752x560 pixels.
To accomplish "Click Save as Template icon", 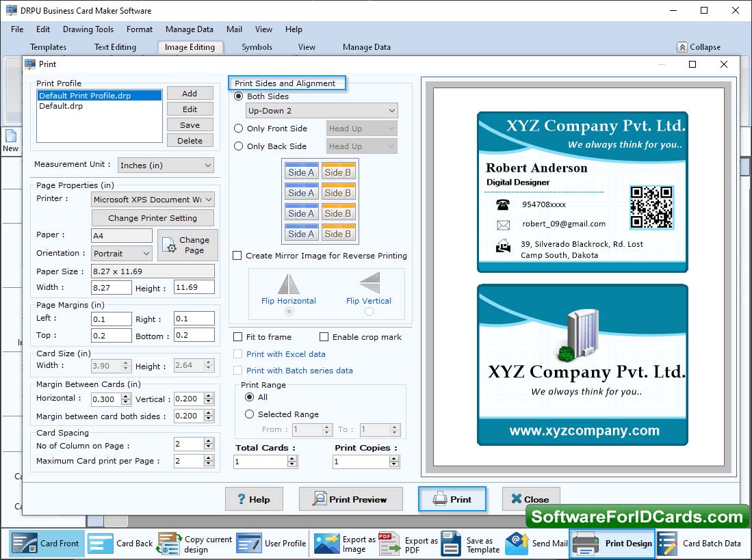I will (x=451, y=543).
